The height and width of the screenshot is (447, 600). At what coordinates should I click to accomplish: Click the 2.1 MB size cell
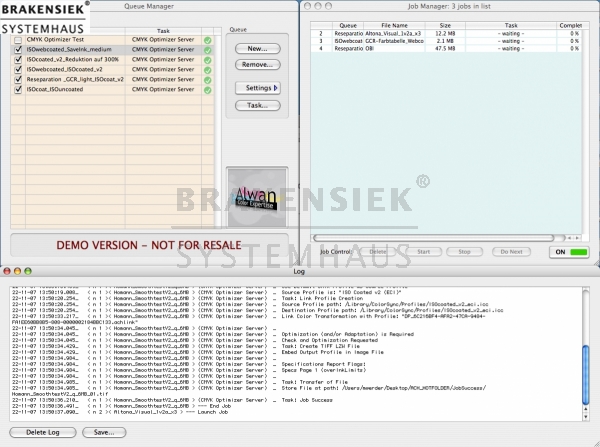[445, 41]
